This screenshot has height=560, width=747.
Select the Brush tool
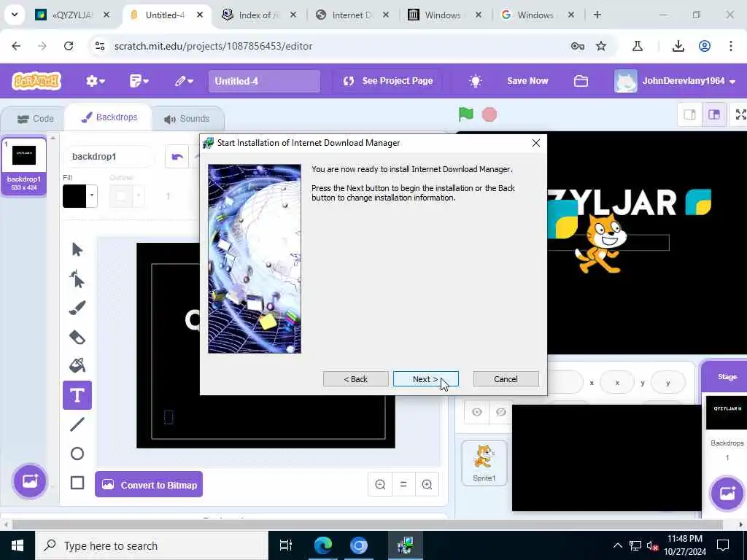point(77,308)
